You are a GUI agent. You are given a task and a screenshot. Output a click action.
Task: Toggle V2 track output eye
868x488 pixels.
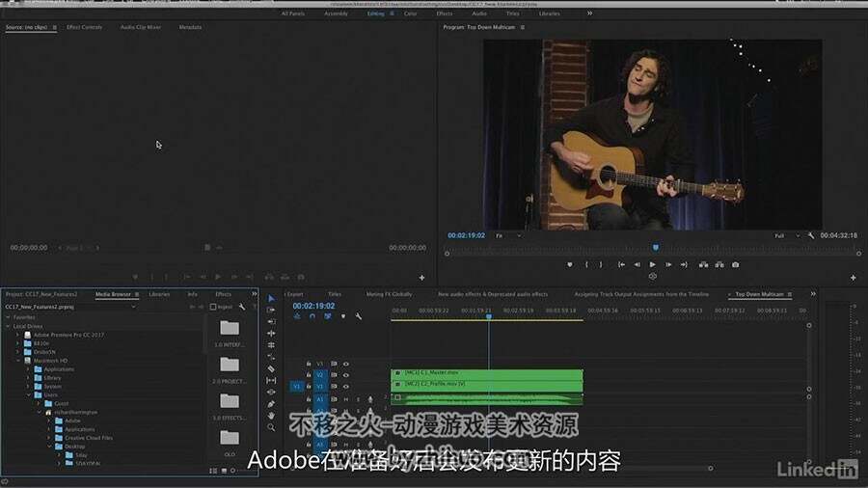[x=346, y=375]
